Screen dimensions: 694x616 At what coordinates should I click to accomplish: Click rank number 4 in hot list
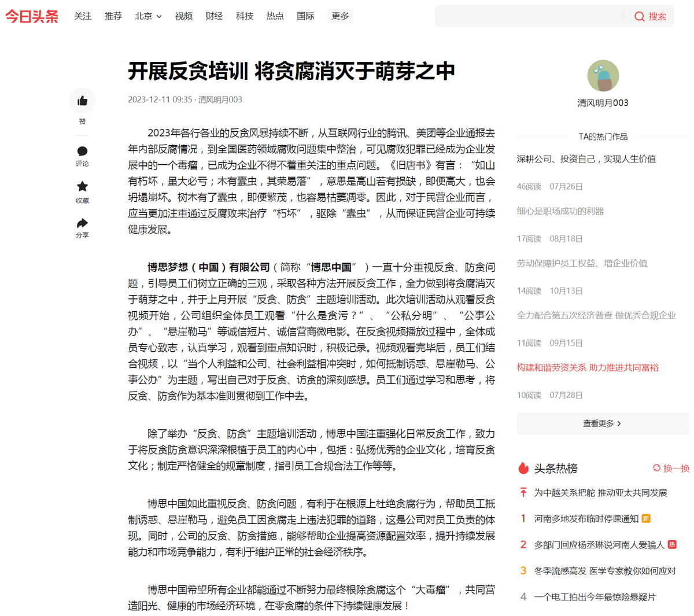click(x=523, y=597)
